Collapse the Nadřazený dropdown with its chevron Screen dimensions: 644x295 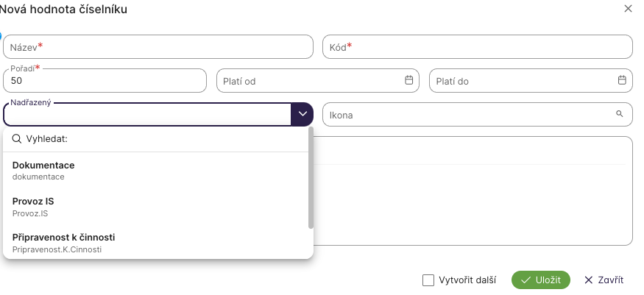pyautogui.click(x=302, y=114)
